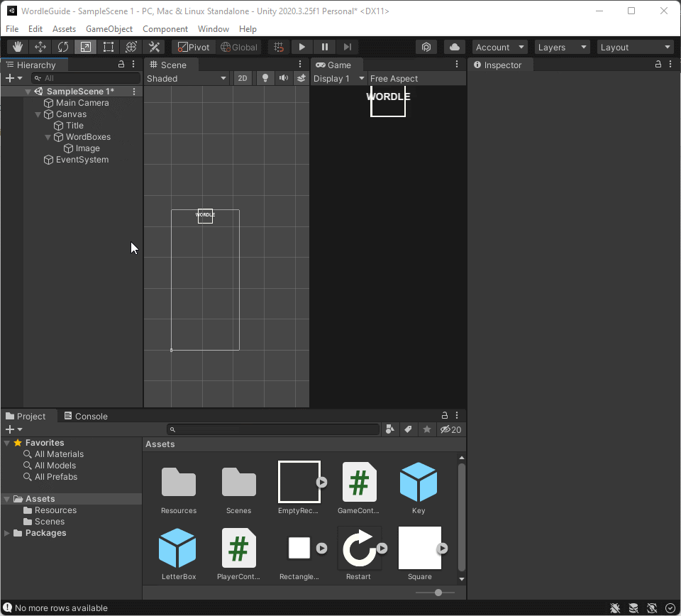Search by type in Project
The image size is (681, 616).
pos(390,429)
